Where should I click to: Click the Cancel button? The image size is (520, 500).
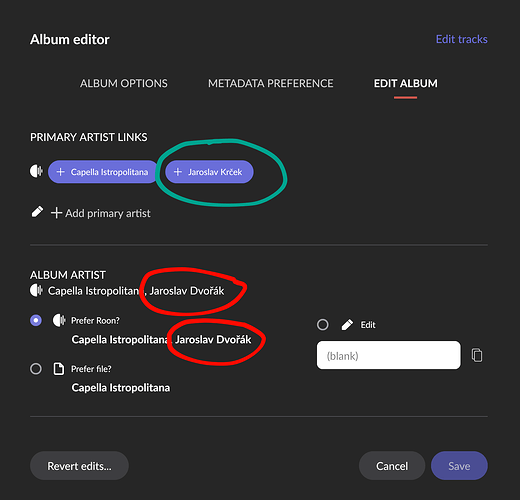(392, 466)
